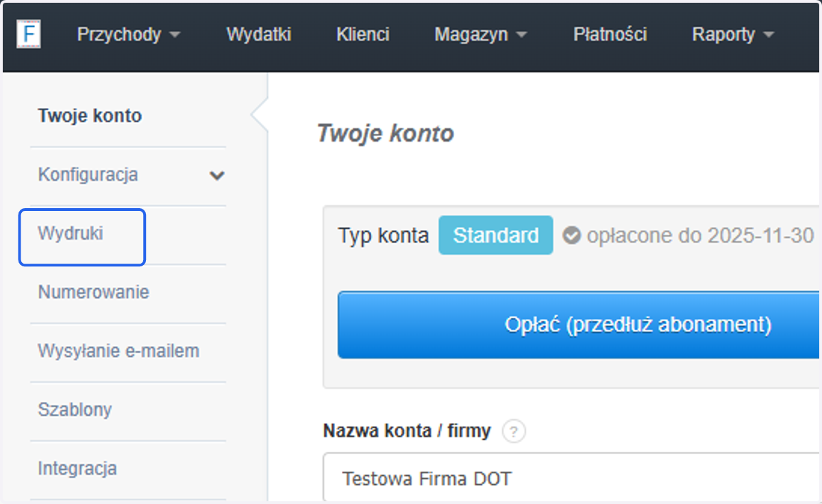Click the 'opłacone do 2025-11-30' text
The image size is (822, 504).
(700, 236)
